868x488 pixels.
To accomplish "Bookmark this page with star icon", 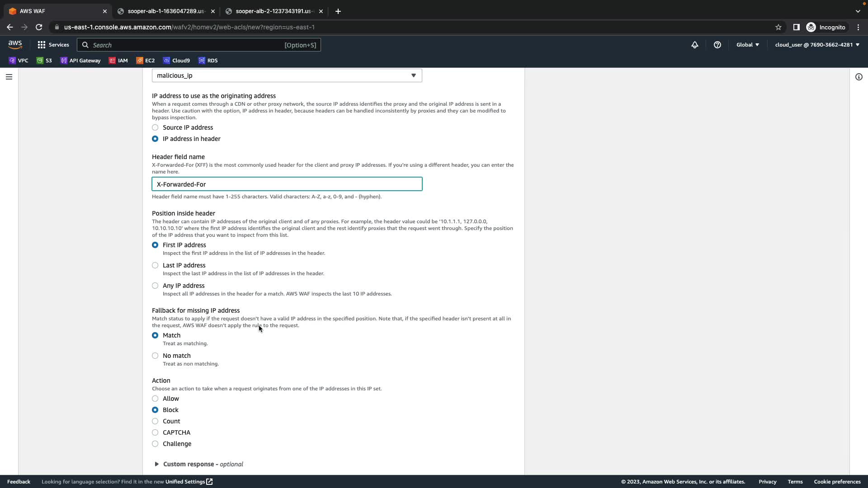I will [x=778, y=27].
